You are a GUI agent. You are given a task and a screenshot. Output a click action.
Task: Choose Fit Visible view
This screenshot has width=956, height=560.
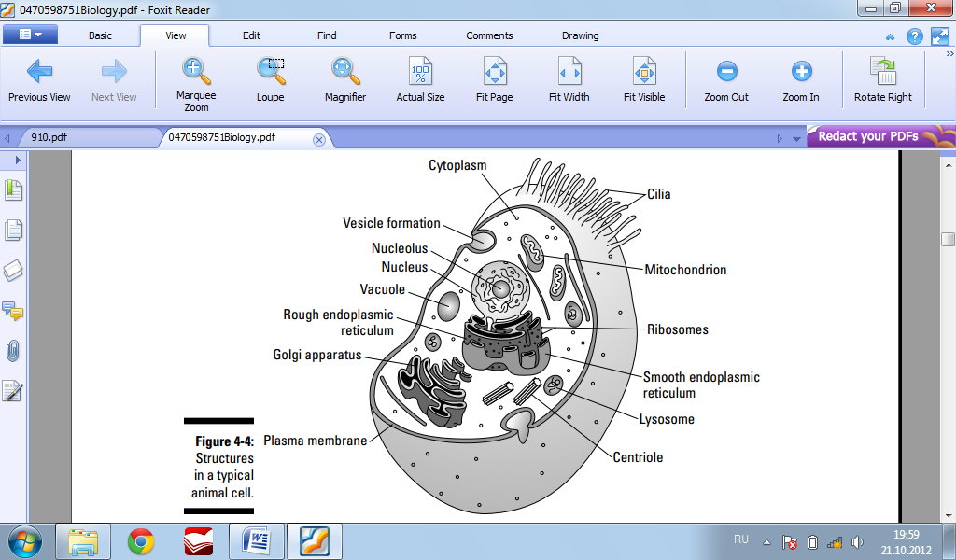[x=644, y=80]
